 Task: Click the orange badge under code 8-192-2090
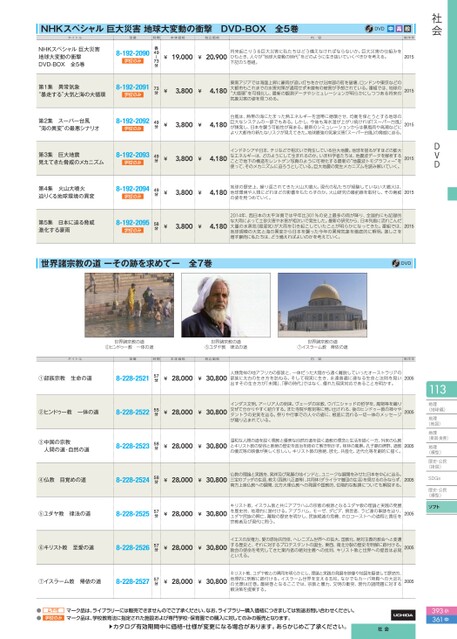tap(132, 61)
